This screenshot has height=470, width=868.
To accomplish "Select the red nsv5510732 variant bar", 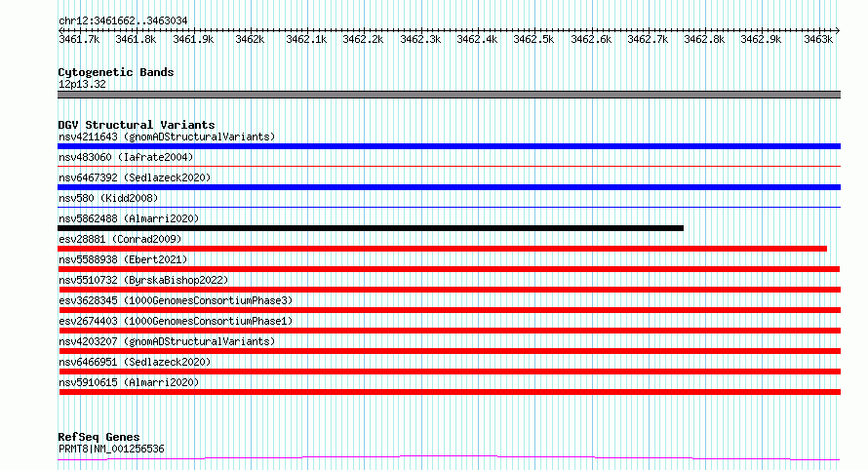I will [450, 290].
